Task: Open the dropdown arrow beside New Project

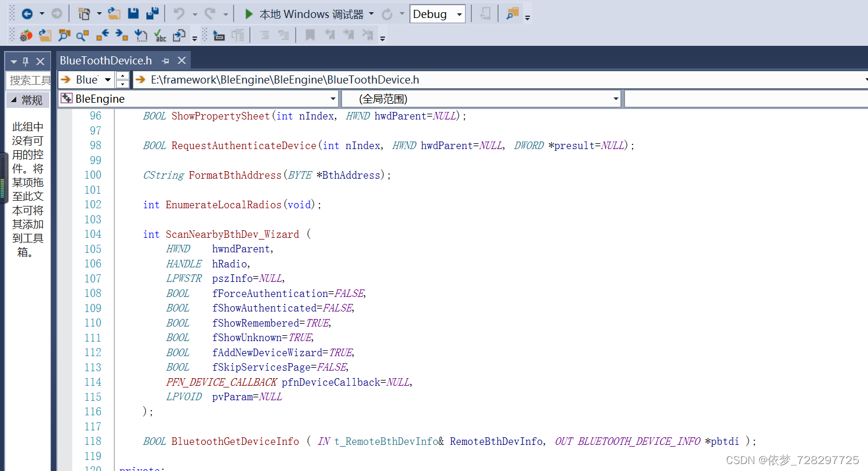Action: 99,14
